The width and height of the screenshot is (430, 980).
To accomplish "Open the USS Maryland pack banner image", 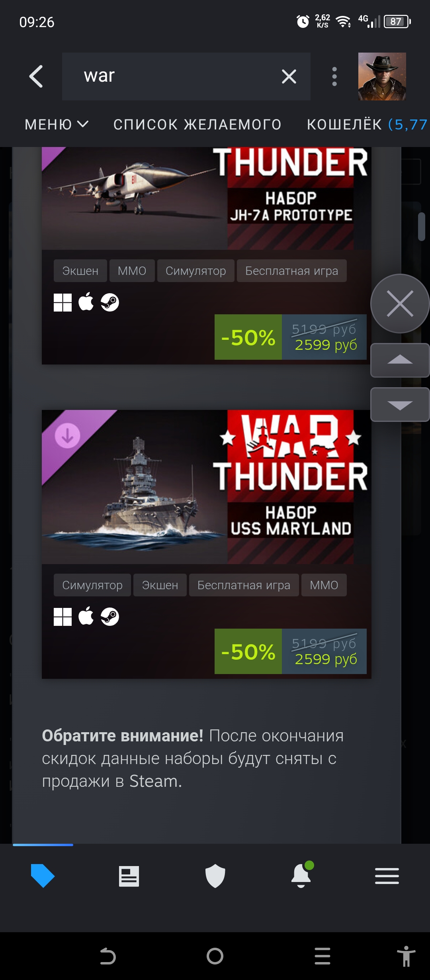I will pyautogui.click(x=206, y=487).
